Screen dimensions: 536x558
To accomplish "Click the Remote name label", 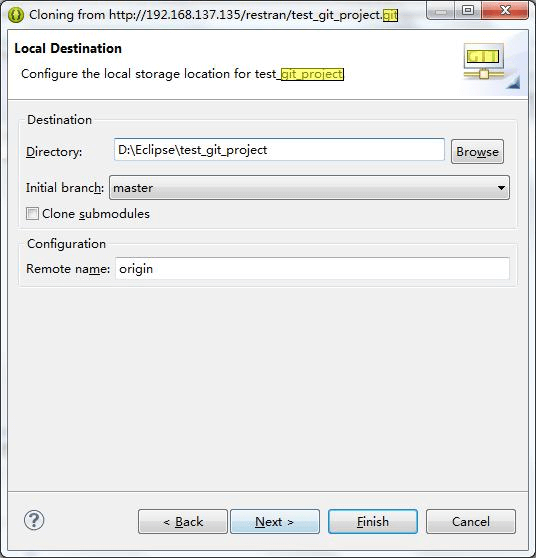I will (68, 269).
